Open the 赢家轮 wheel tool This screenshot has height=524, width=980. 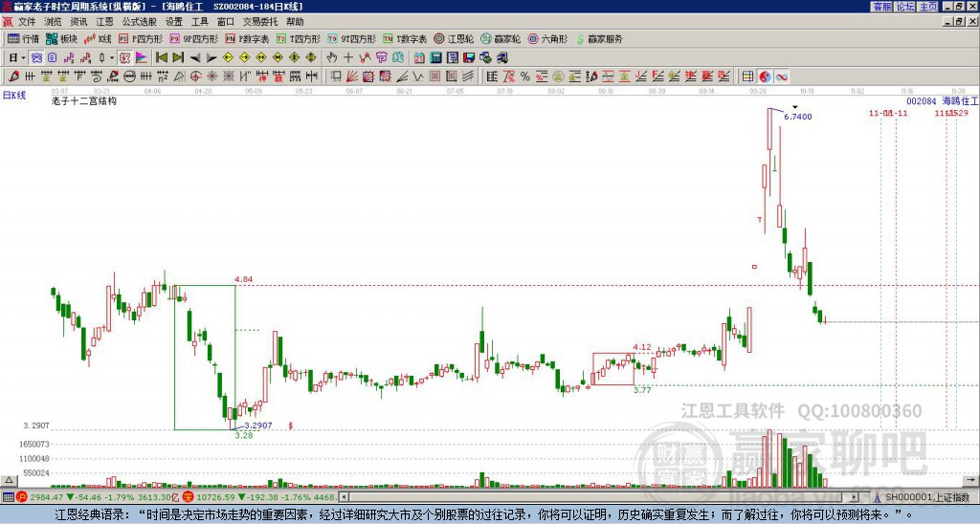tap(501, 38)
